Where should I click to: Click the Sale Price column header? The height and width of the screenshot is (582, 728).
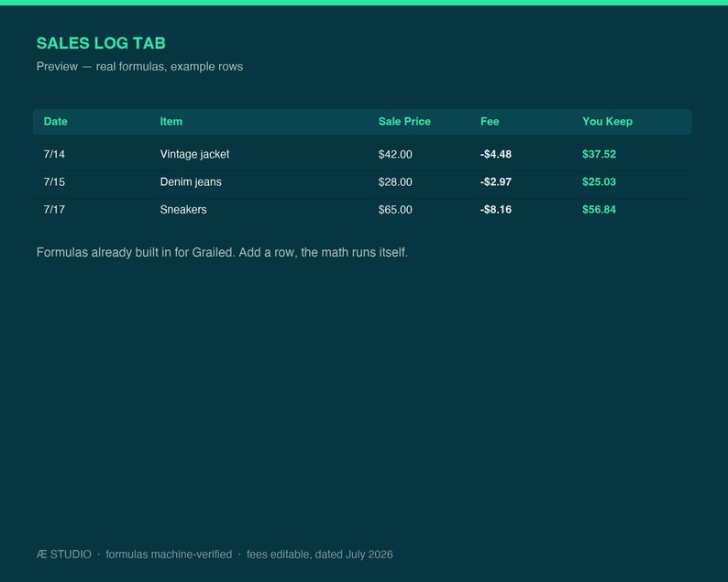click(x=404, y=122)
